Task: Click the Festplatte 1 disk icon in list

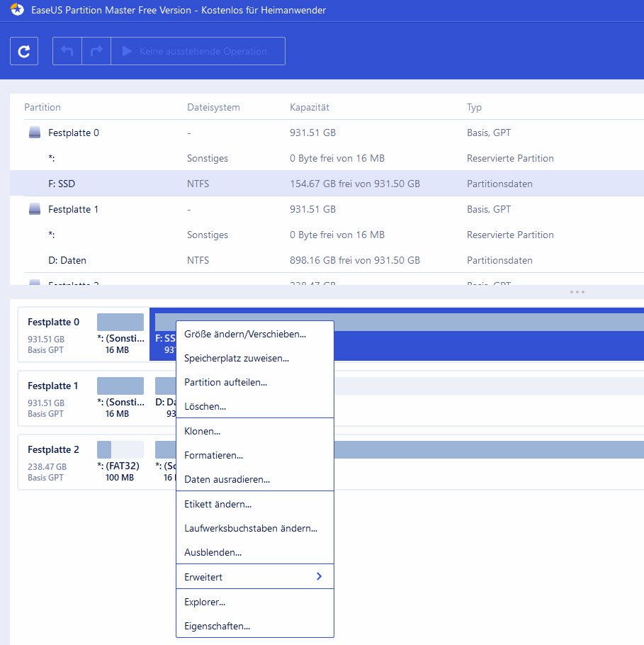Action: click(x=35, y=210)
